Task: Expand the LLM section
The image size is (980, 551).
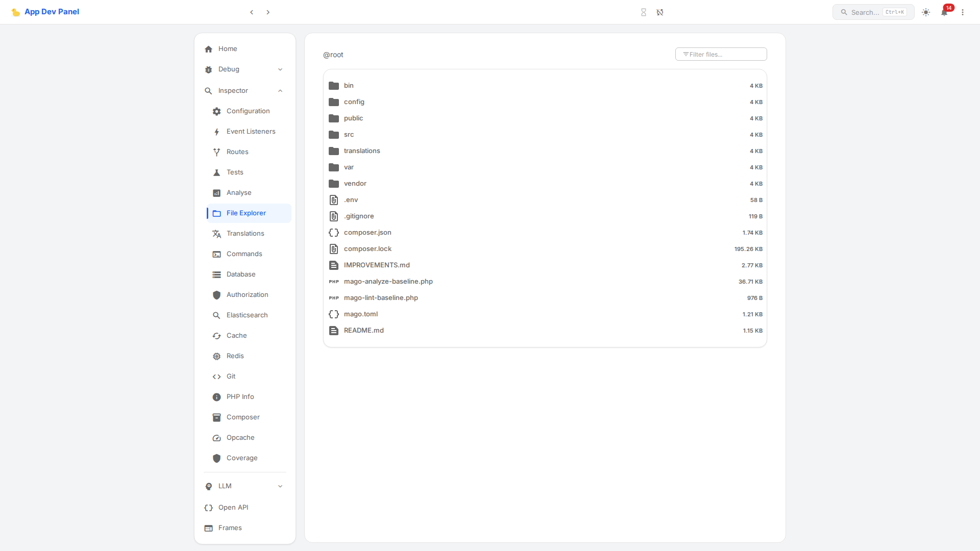Action: point(280,486)
